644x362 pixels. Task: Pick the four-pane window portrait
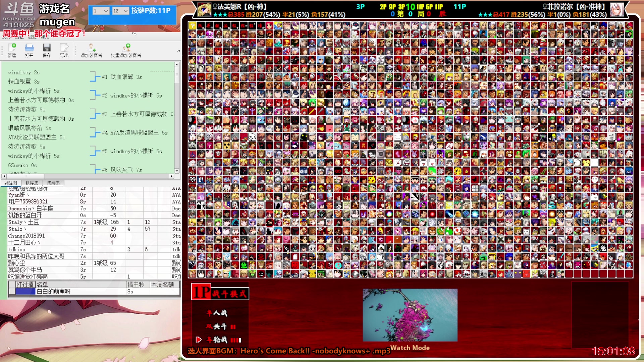click(x=475, y=188)
